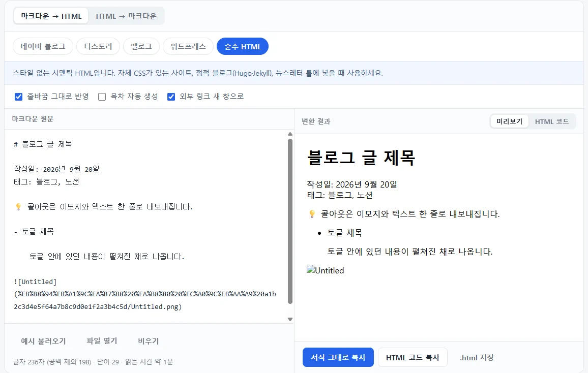Click the 콜아웃은 이모지와 sentence in the preview
Screen dimensions: 588x373
[x=410, y=214]
